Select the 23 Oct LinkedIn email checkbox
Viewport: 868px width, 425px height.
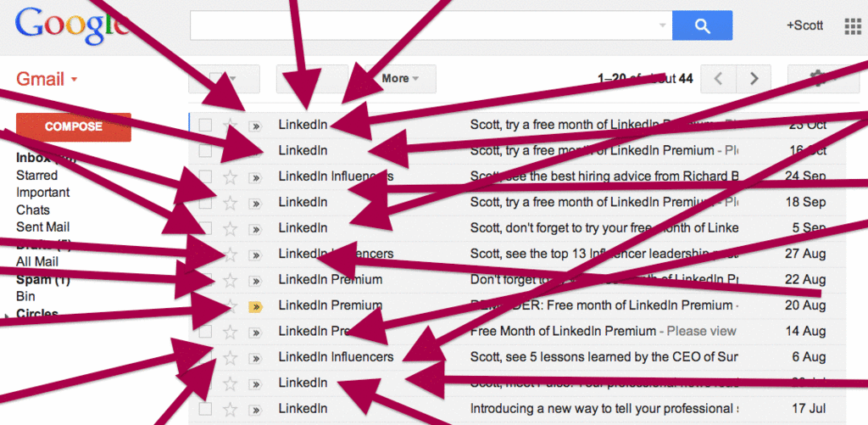(x=205, y=126)
